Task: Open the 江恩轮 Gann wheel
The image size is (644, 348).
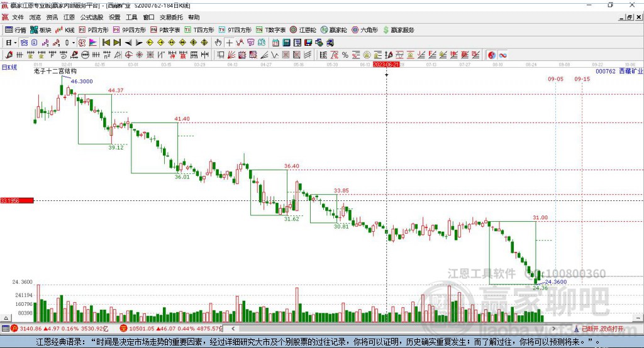Action: coord(303,30)
